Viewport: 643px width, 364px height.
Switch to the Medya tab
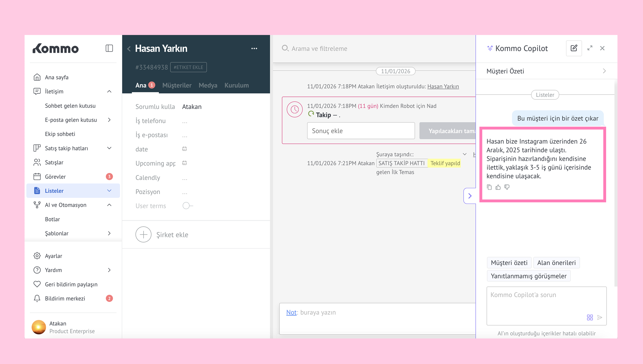pos(208,85)
